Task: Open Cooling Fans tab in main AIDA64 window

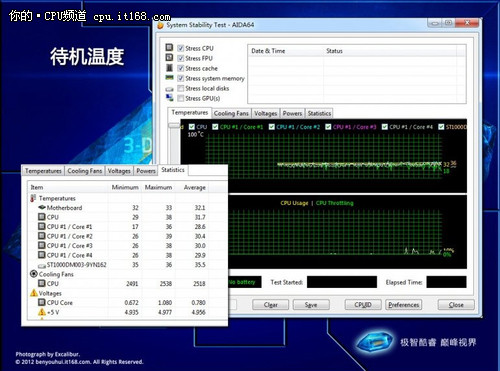Action: tap(231, 113)
